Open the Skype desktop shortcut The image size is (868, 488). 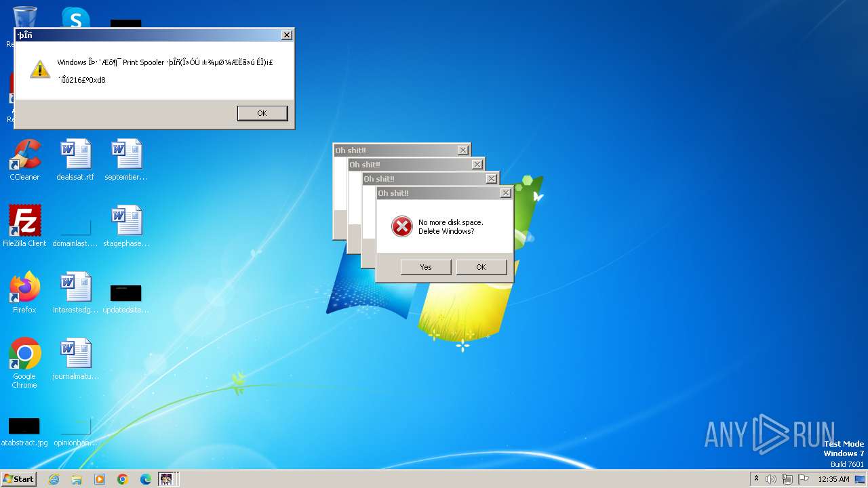75,18
